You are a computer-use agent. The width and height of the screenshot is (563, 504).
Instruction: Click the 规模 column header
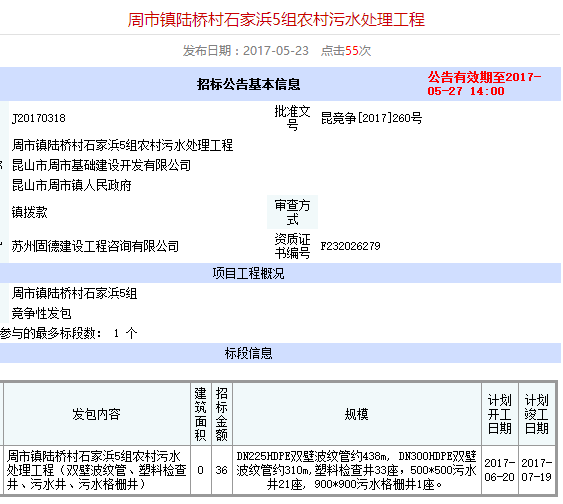click(x=357, y=414)
